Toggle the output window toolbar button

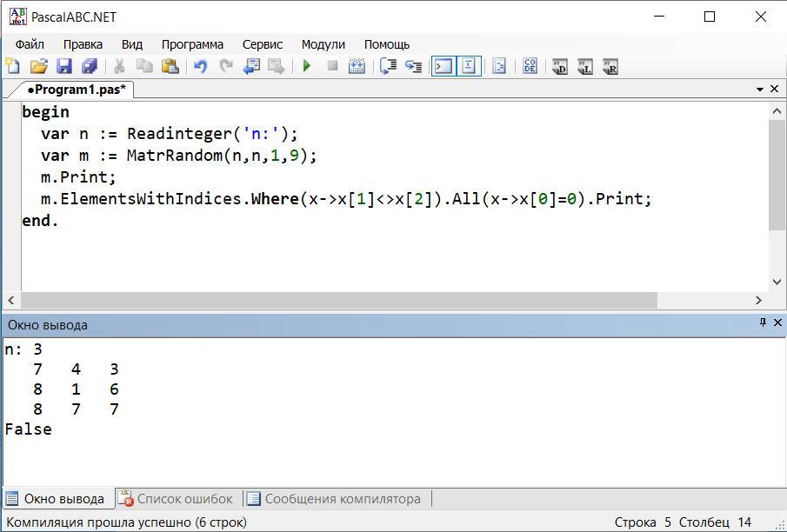[x=444, y=66]
